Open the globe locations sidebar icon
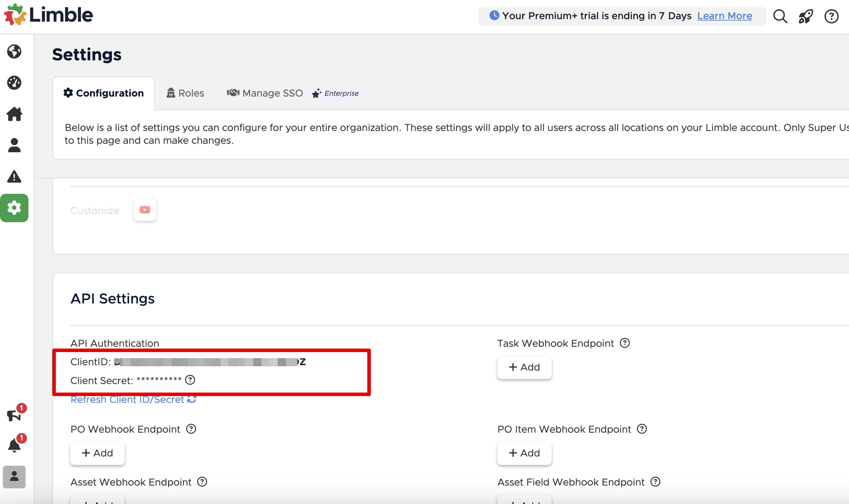 tap(14, 52)
